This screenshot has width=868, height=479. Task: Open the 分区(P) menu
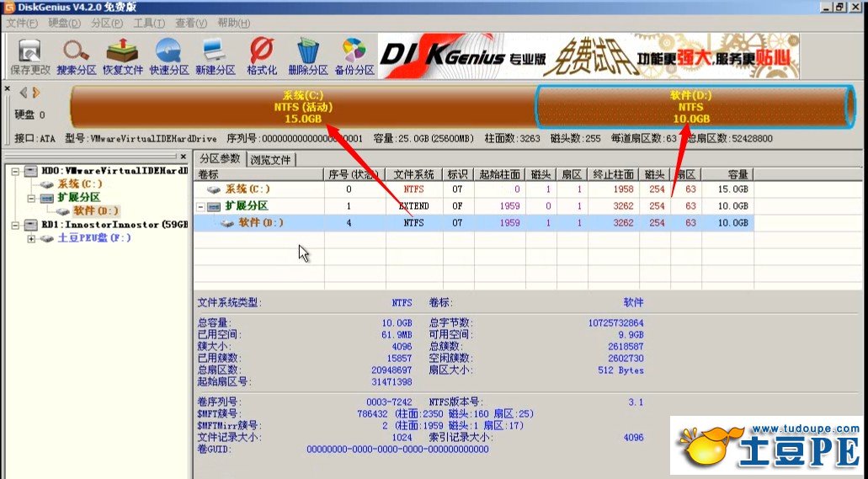click(x=107, y=24)
